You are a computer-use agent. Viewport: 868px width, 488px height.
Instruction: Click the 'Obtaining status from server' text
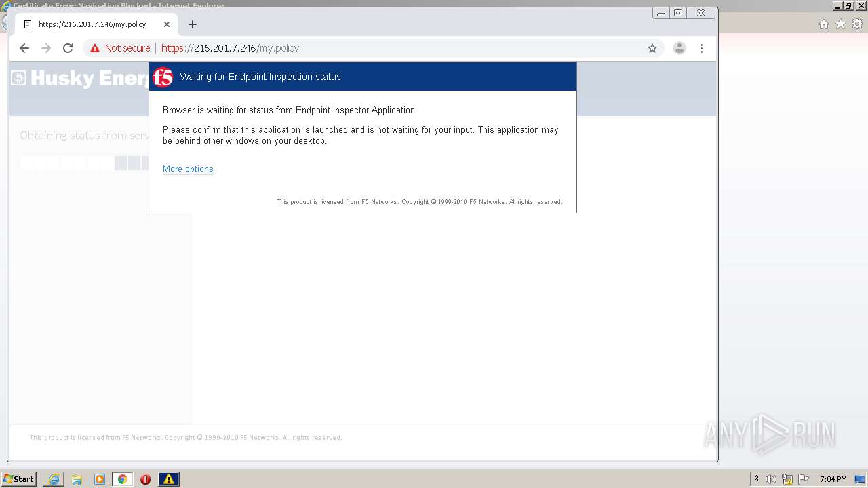(x=85, y=136)
